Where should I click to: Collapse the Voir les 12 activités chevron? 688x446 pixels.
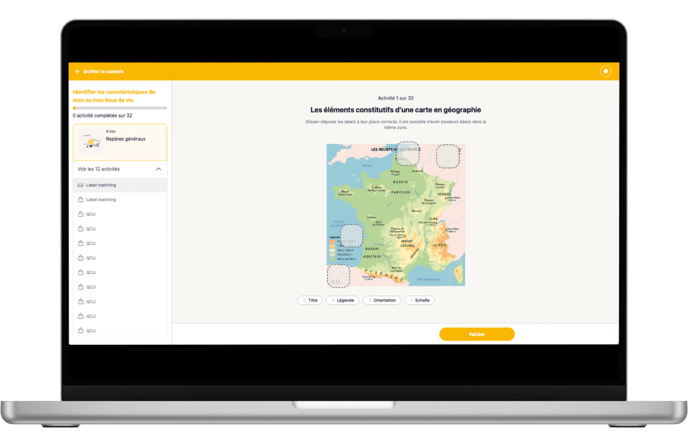[158, 169]
